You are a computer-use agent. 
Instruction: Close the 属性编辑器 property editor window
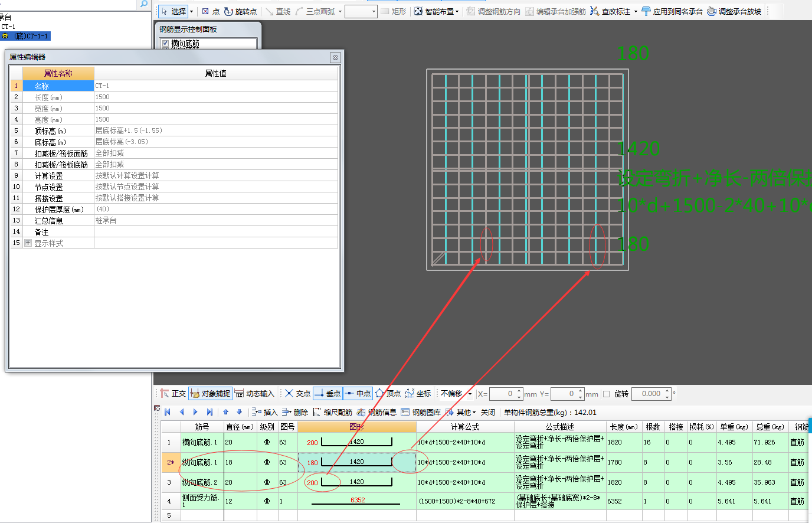tap(335, 57)
